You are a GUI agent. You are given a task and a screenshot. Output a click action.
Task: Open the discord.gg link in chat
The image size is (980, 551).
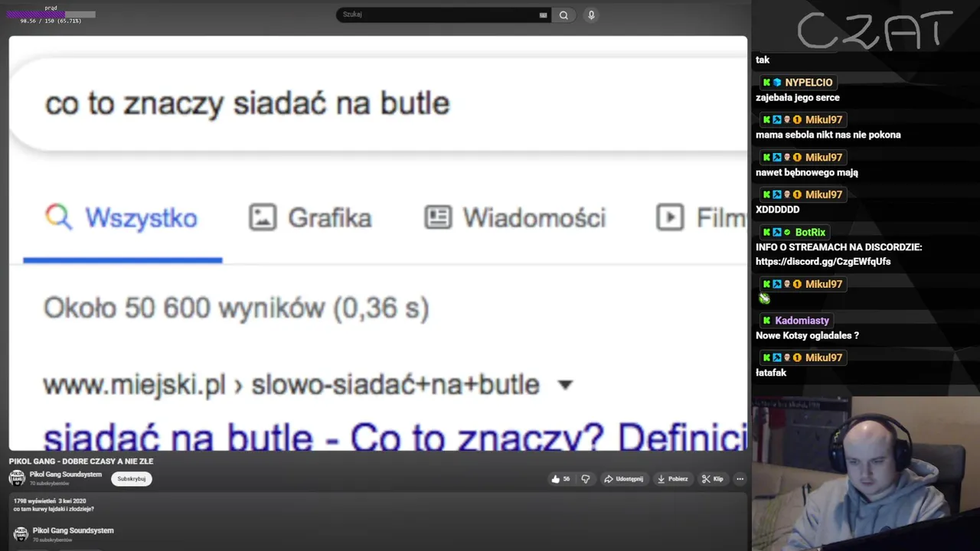[823, 262]
